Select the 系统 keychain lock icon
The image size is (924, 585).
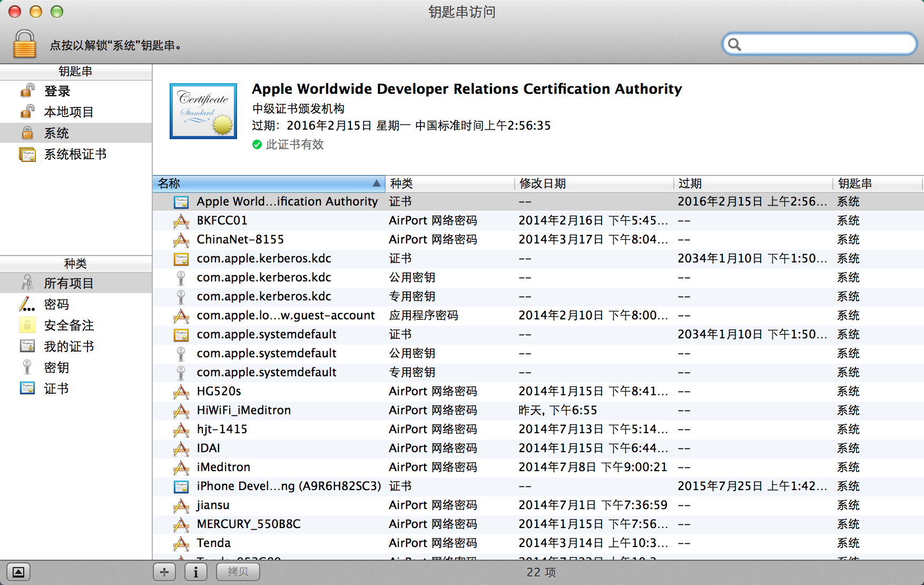27,133
